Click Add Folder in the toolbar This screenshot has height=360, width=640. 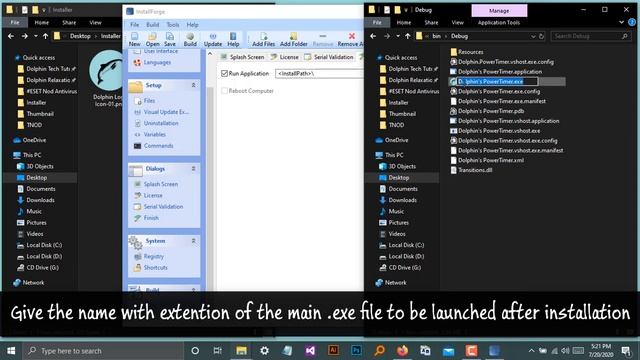pos(293,40)
